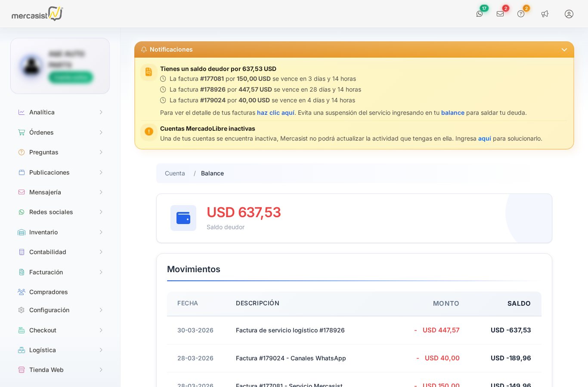Click 'aquí' link for inactive MercadoLibre accounts
588x387 pixels.
(485, 138)
